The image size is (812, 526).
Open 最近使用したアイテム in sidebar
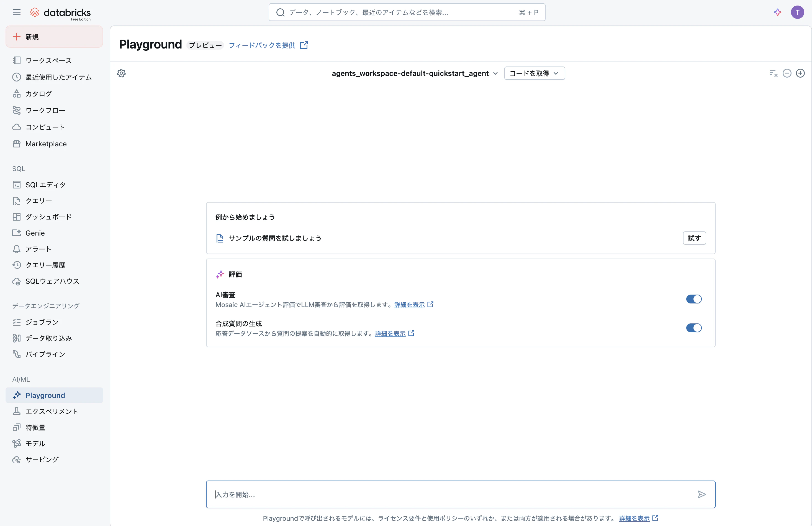[x=54, y=78]
